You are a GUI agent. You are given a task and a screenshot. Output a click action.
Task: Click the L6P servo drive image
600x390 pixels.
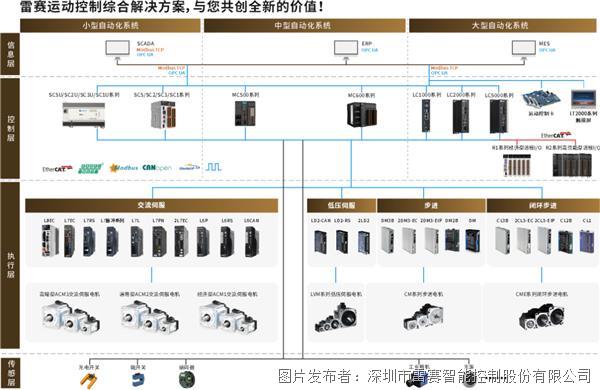[x=203, y=242]
